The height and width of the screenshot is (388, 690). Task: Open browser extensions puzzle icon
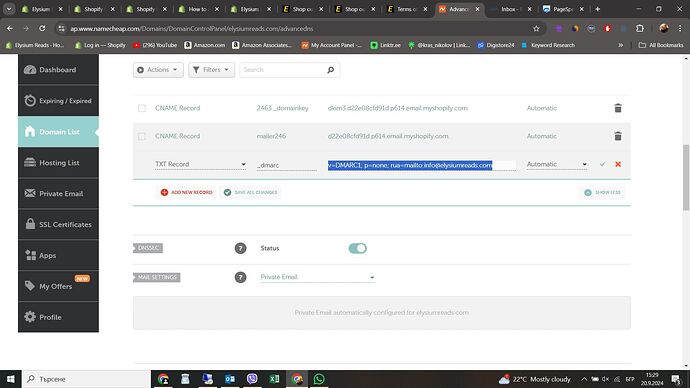[x=640, y=29]
